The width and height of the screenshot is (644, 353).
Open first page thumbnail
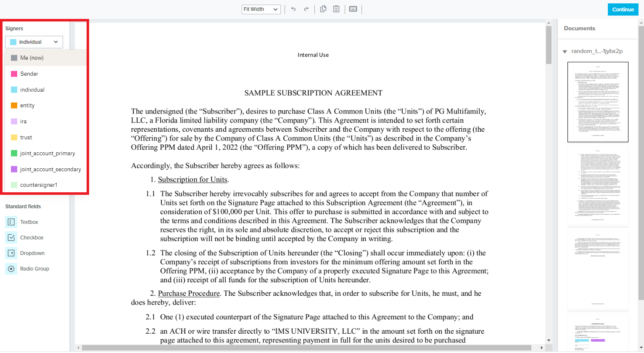pos(598,102)
